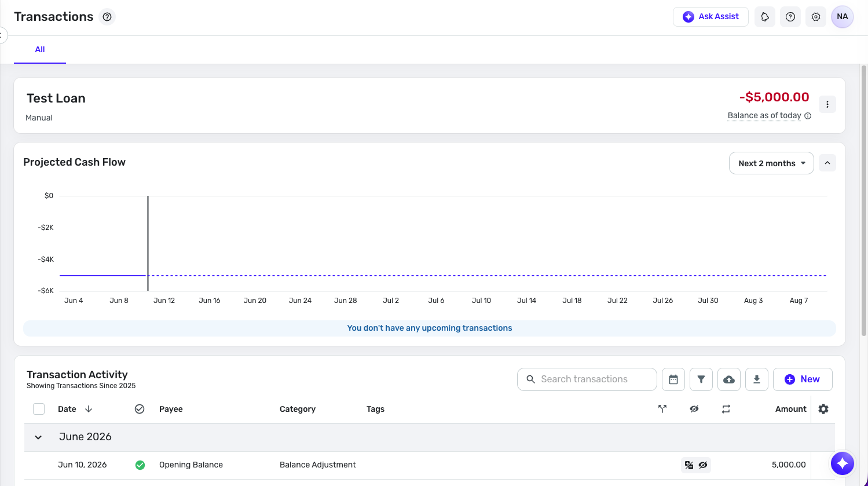Click the Test Loan account name

coord(56,98)
